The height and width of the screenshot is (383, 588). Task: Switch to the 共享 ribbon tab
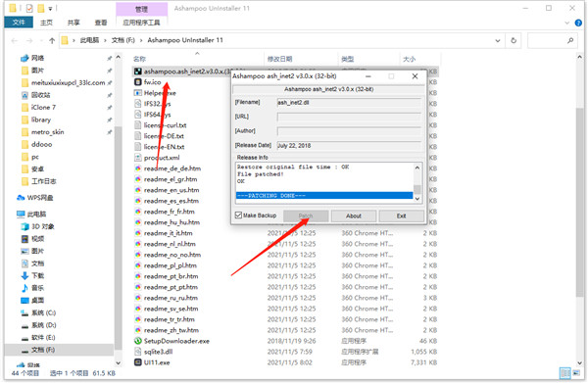click(x=73, y=23)
